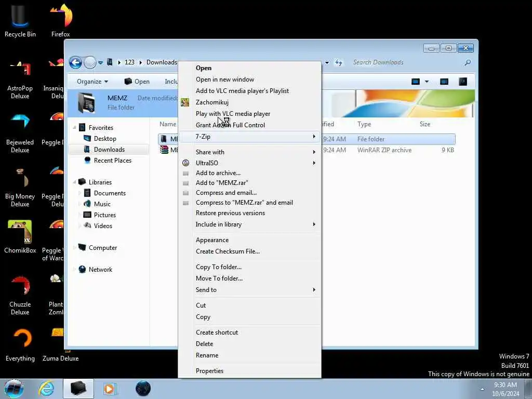Open the recent pages dropdown arrow

[100, 63]
